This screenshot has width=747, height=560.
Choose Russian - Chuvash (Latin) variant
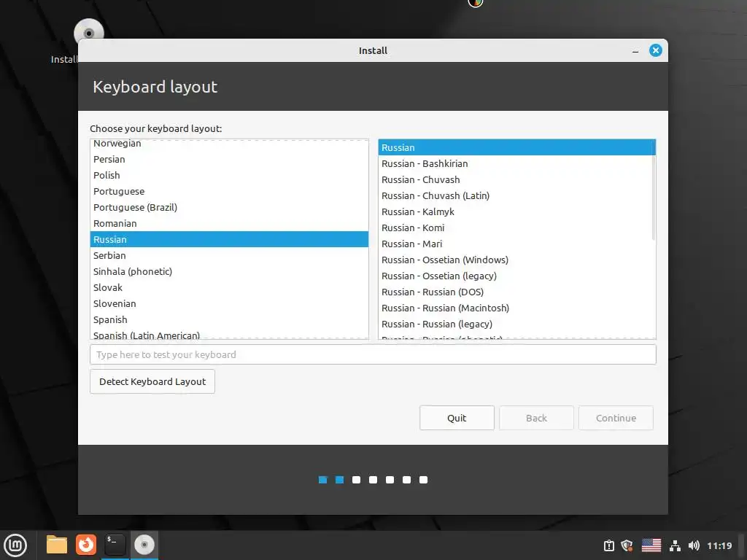pyautogui.click(x=517, y=195)
